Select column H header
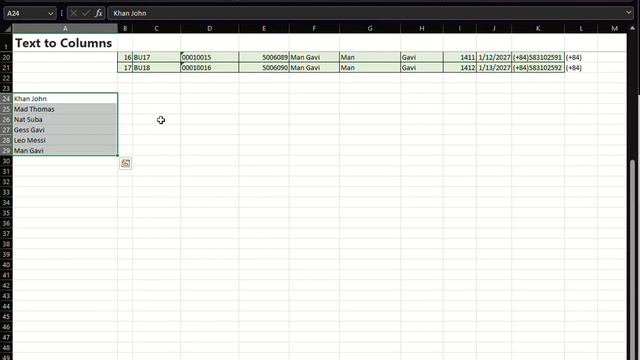The height and width of the screenshot is (360, 640). click(422, 28)
